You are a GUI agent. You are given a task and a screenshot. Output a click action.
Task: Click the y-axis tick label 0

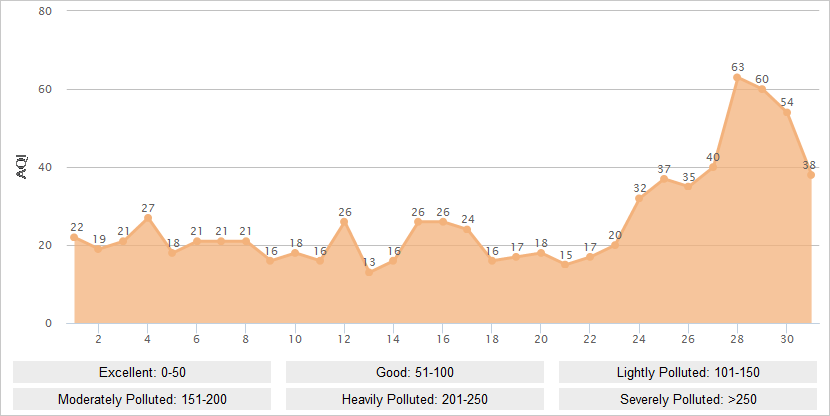click(x=49, y=323)
